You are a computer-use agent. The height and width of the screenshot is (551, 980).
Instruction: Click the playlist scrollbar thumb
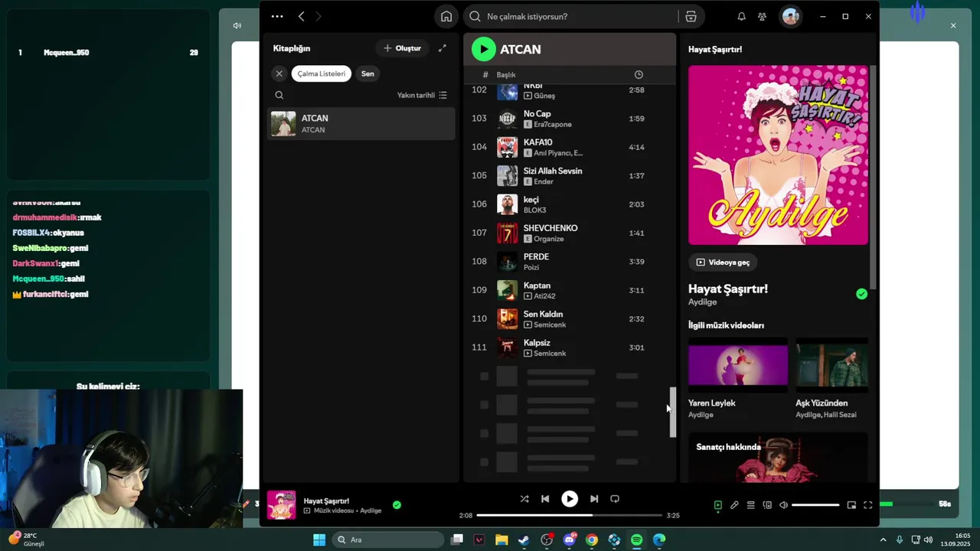(673, 412)
